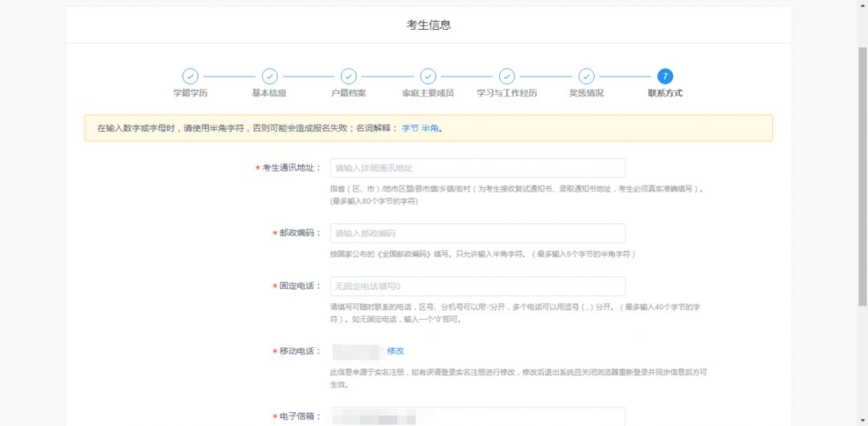Click the 家庭主要成员 step checkmark icon

point(428,76)
